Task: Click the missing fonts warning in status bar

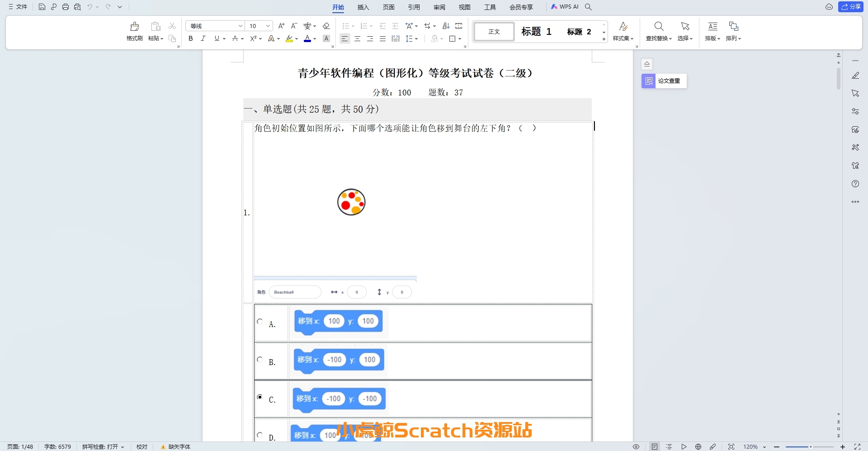Action: coord(176,446)
